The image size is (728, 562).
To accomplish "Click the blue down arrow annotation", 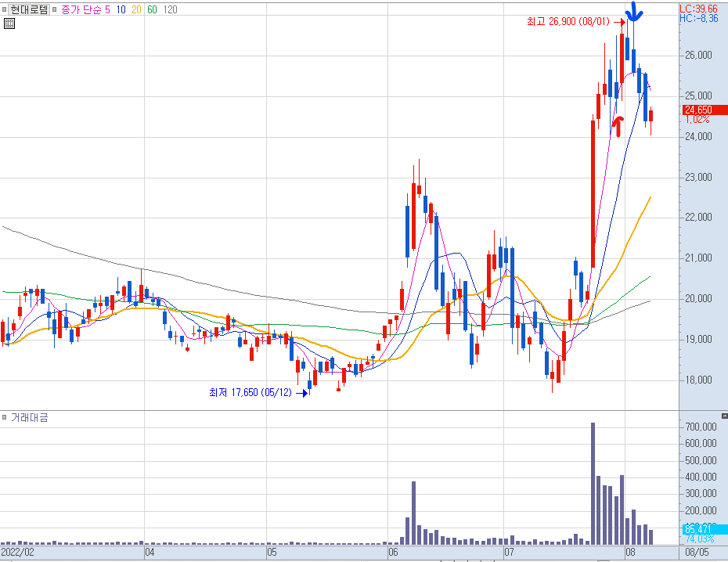I will click(634, 12).
